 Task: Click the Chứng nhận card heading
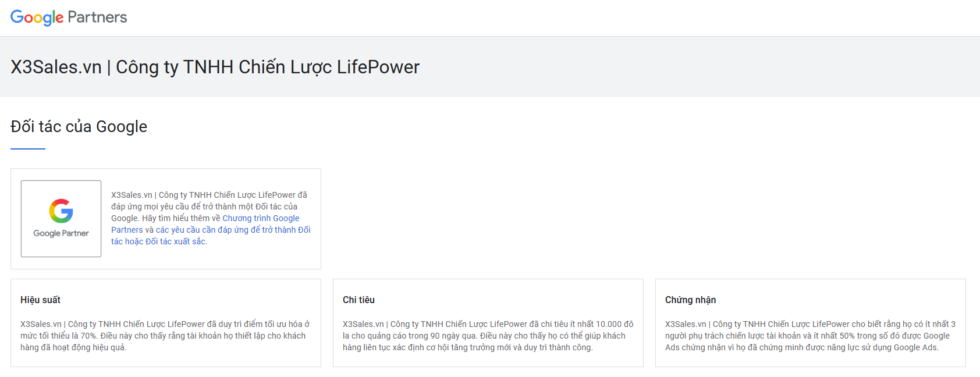690,300
